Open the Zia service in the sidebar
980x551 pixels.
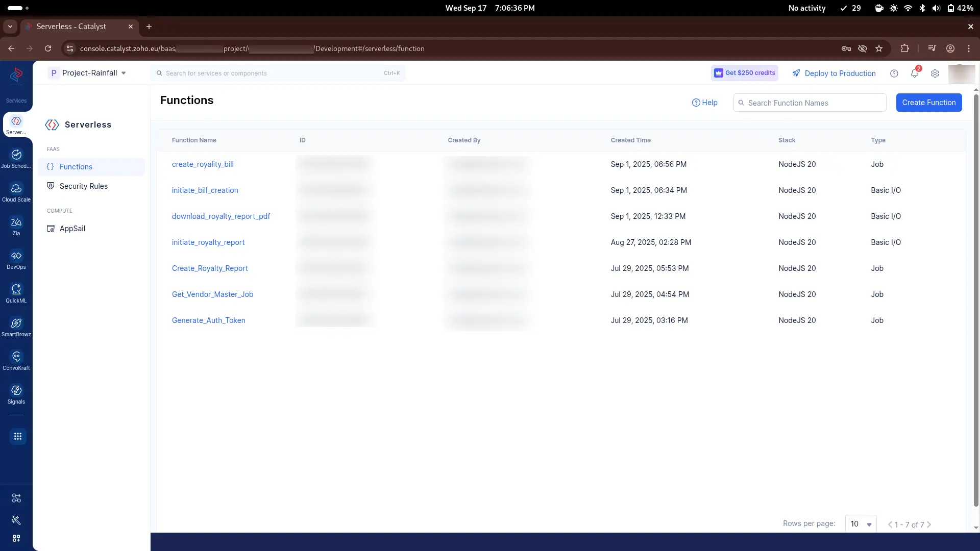[16, 224]
